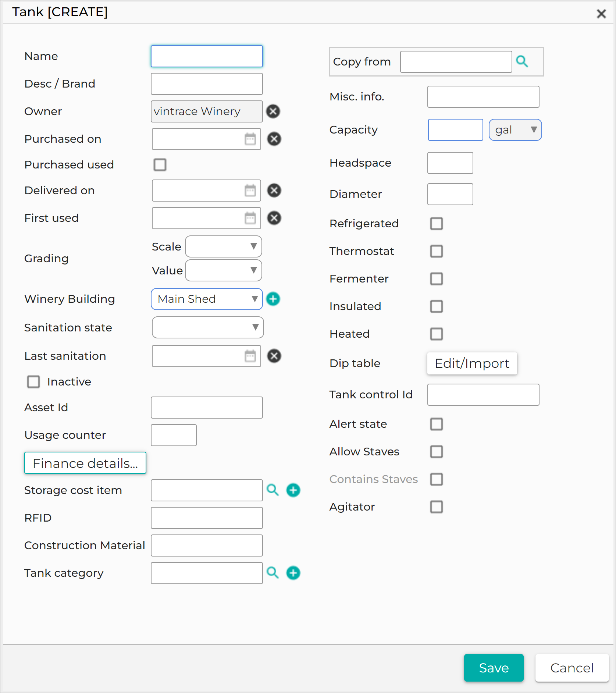Click the Diameter field
616x693 pixels.
450,194
